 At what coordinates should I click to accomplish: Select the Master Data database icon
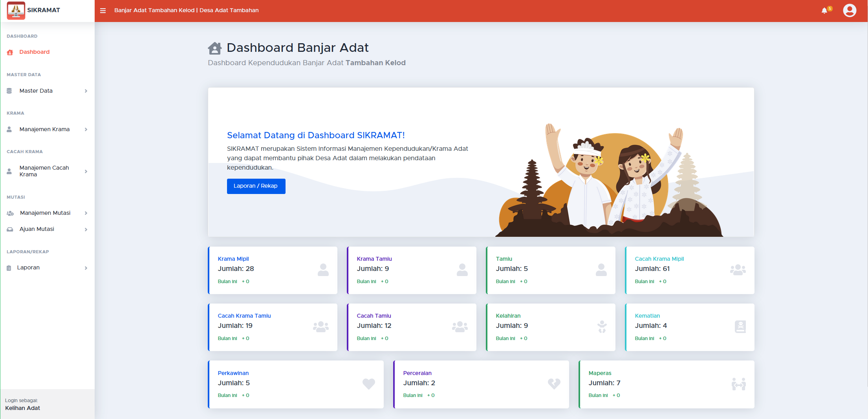pos(9,91)
